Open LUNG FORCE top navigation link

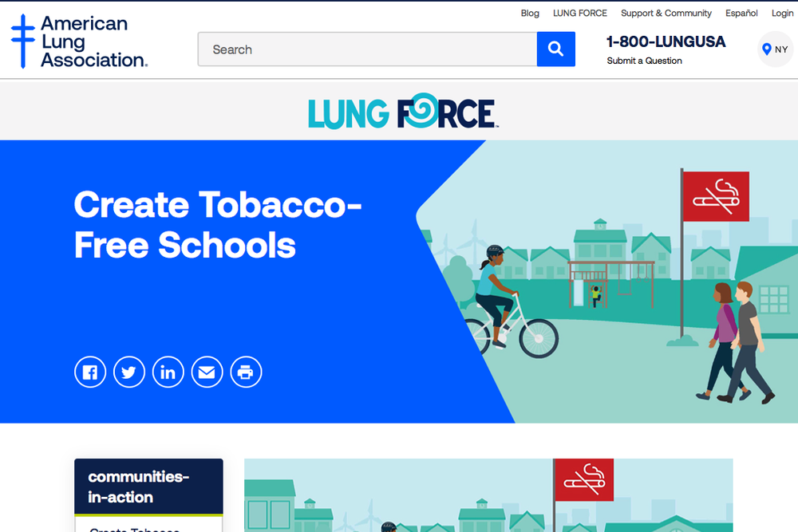580,14
